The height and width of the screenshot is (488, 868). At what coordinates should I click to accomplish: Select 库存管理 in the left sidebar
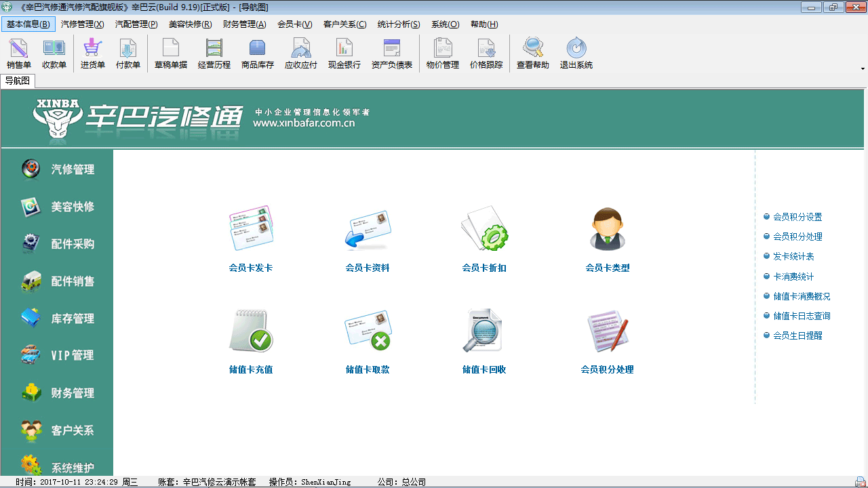pos(57,319)
